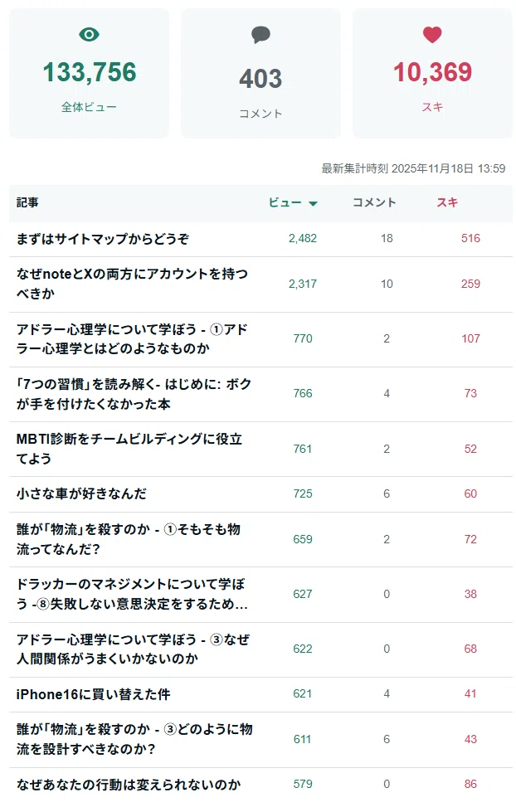Open article なぜnoteとXの両方にアカウントを持つべきか
This screenshot has height=812, width=516.
click(132, 284)
